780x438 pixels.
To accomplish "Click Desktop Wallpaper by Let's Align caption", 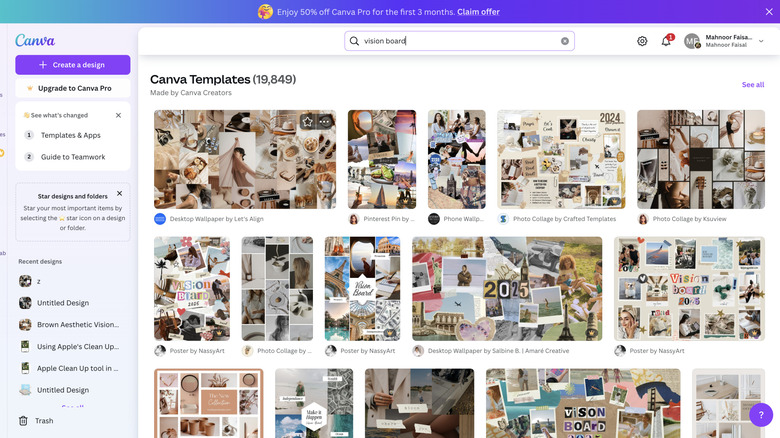I will click(x=216, y=219).
